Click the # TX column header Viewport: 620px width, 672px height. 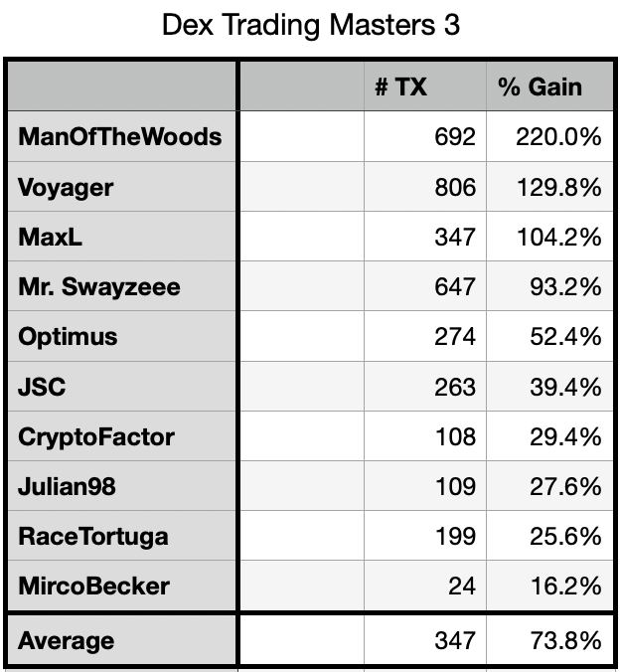(x=425, y=86)
